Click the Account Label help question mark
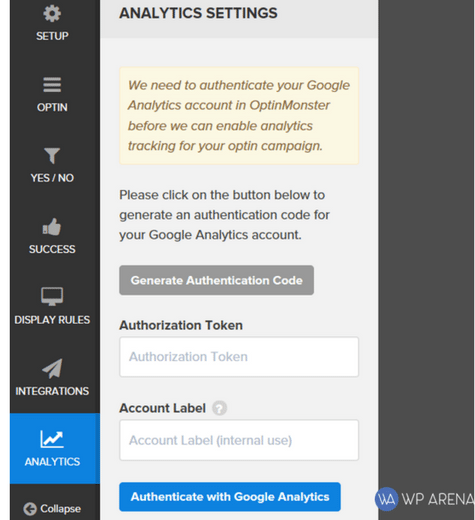475x520 pixels. (220, 408)
